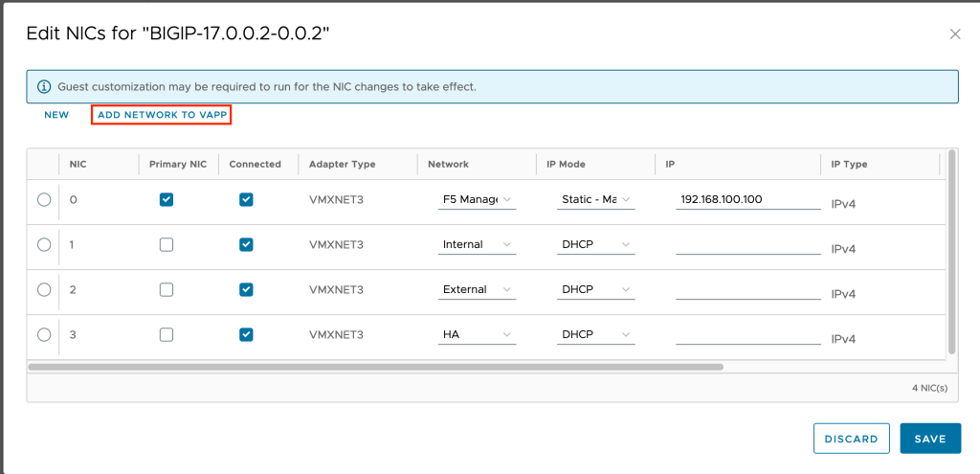Click the IP field containing 192.168.100.100

point(746,200)
